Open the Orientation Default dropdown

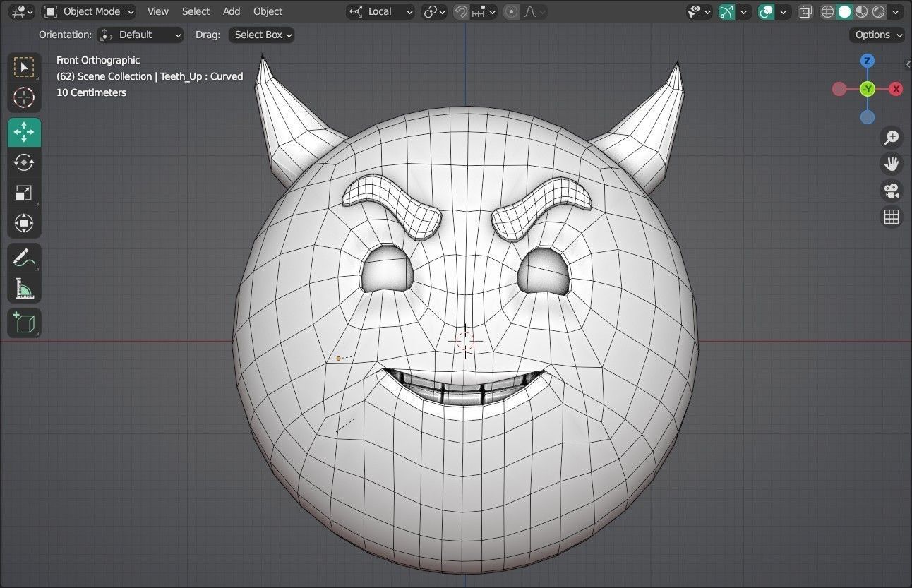[140, 35]
